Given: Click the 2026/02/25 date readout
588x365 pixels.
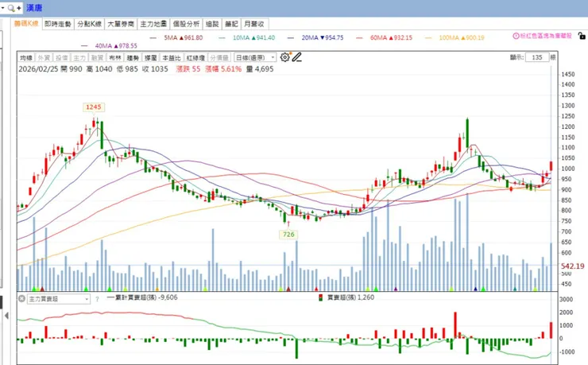Looking at the screenshot, I should [37, 69].
